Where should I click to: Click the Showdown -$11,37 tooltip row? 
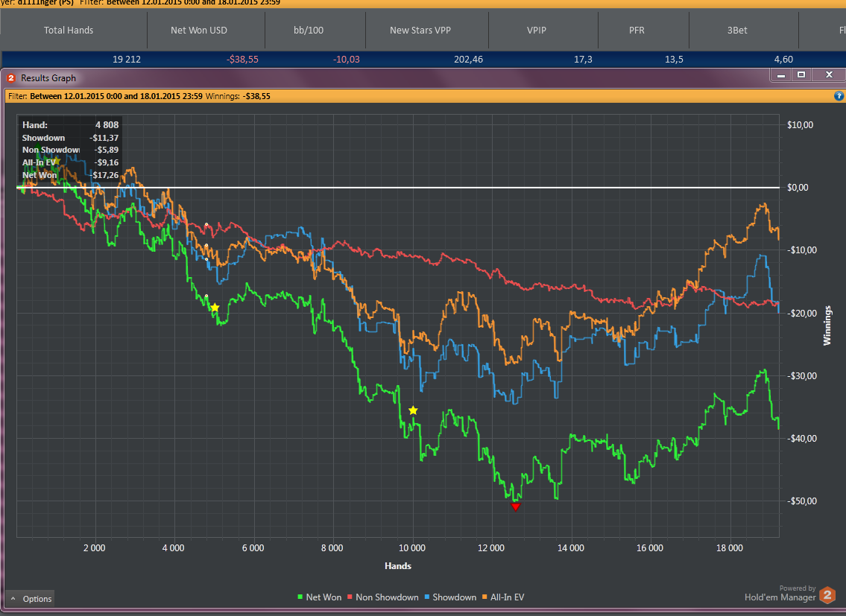coord(70,138)
